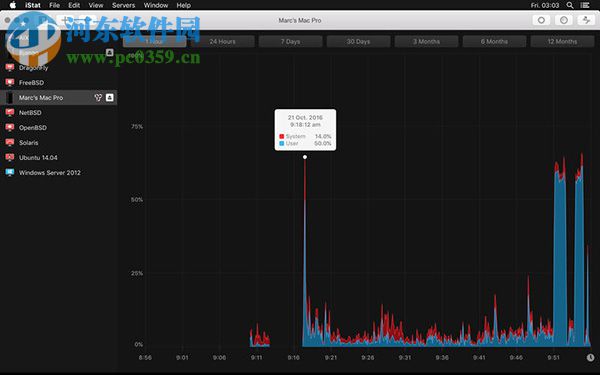Click the blue User legend swatch
Screen dimensions: 600x375
(x=282, y=143)
